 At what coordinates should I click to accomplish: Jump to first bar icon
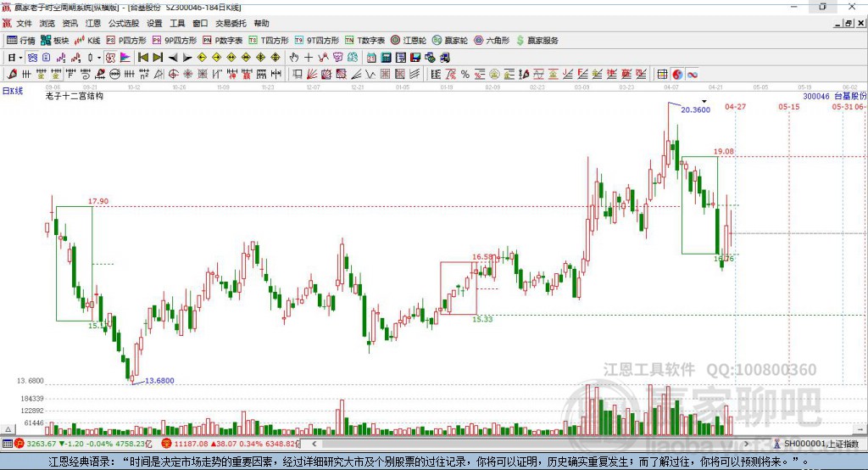pos(142,58)
